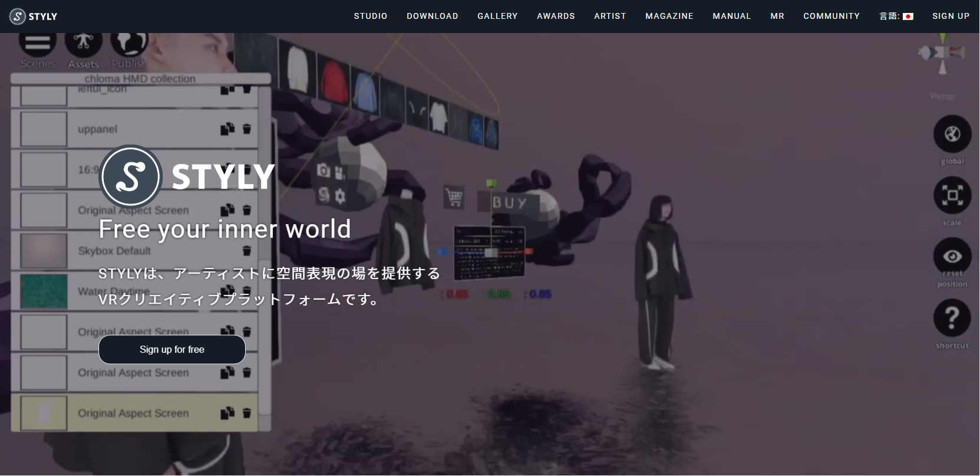
Task: Click the camera icon in the scene
Action: pyautogui.click(x=324, y=171)
